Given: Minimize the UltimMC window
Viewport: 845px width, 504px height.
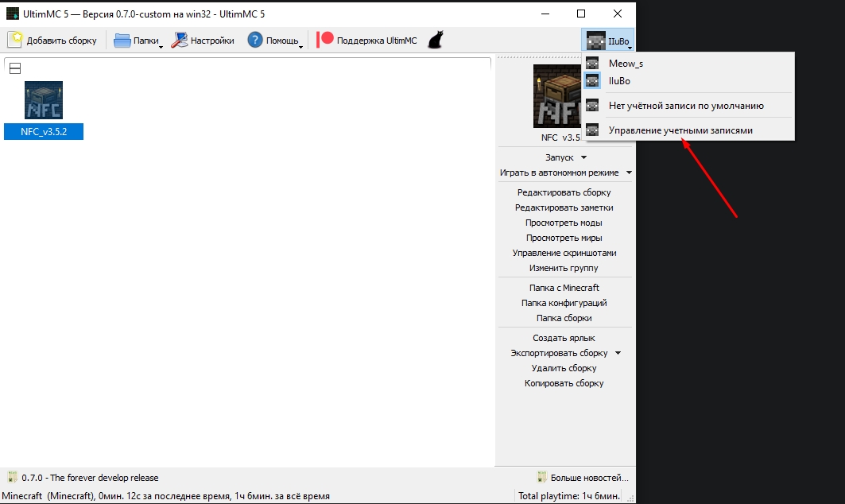Looking at the screenshot, I should coord(545,14).
